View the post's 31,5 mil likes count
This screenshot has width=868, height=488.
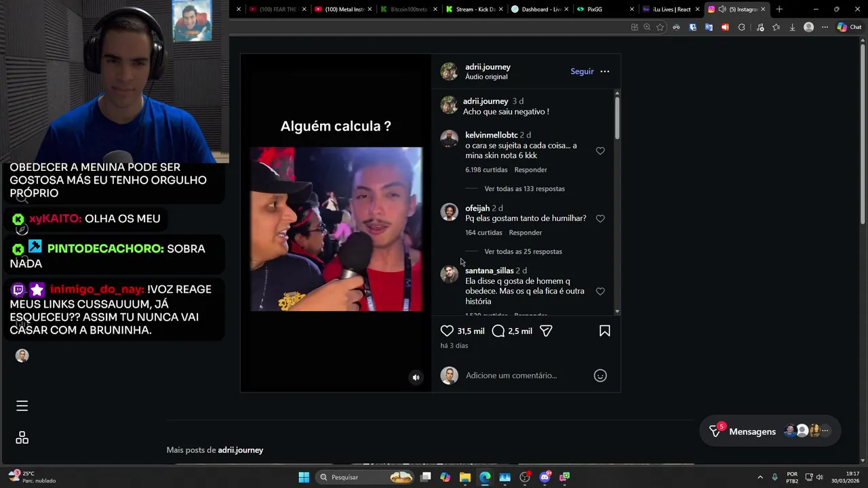coord(471,331)
